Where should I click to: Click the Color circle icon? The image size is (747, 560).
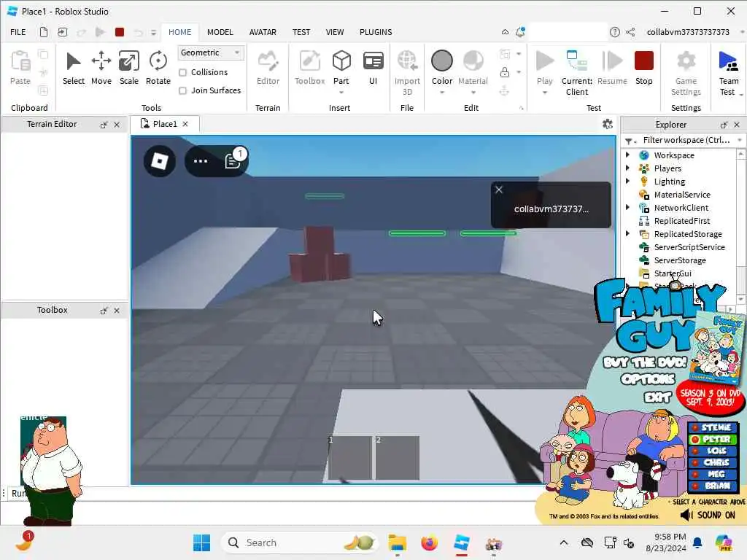441,61
